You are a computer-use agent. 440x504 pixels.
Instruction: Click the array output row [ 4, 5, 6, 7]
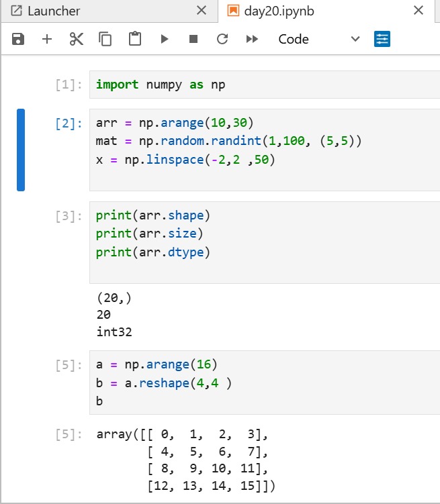click(208, 452)
